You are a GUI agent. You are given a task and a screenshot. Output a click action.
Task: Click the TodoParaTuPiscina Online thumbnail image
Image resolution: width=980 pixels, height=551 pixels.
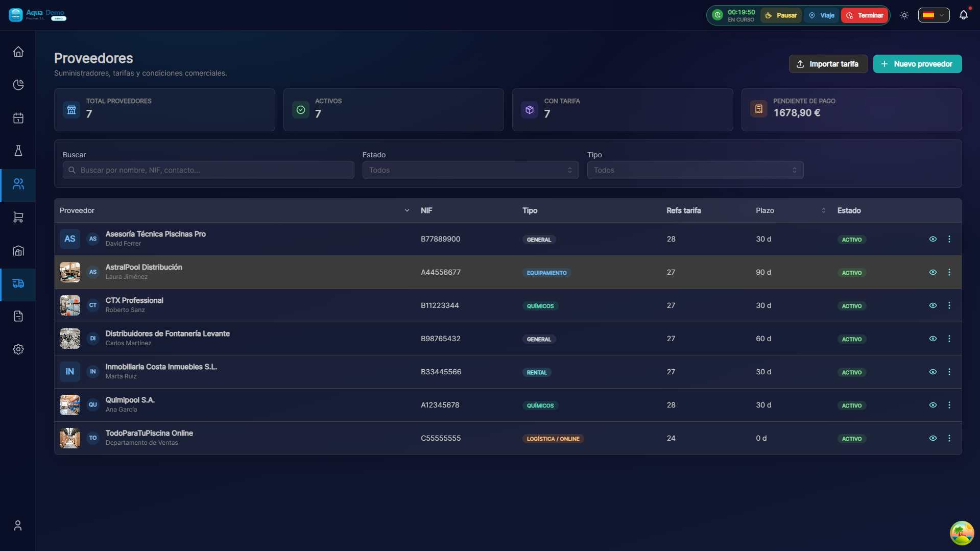point(70,438)
